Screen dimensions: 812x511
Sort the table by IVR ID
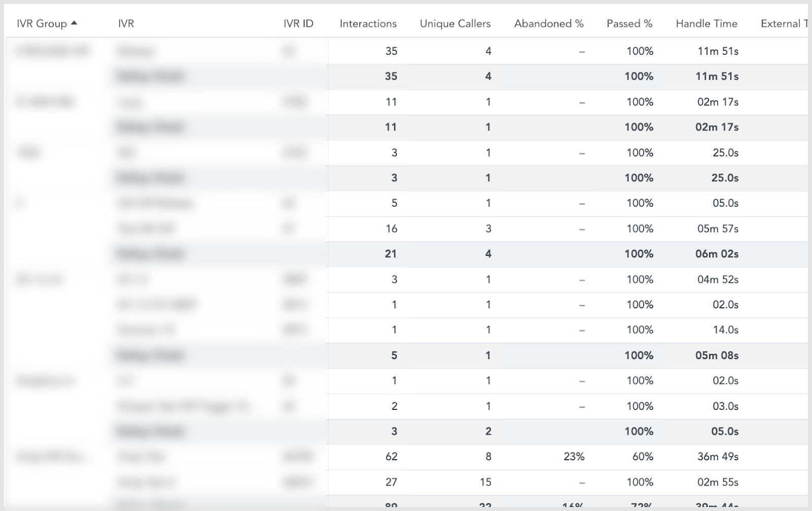pos(298,24)
